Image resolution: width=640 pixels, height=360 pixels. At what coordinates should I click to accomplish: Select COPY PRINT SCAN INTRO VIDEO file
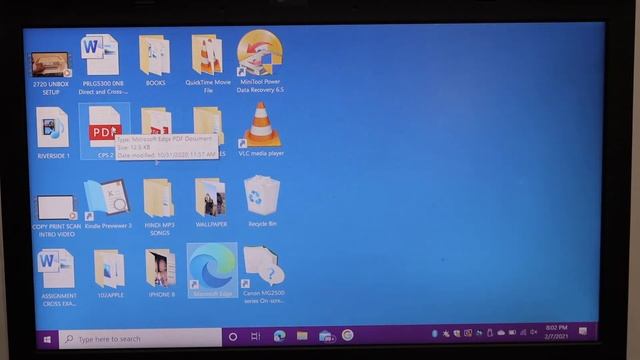[x=56, y=208]
